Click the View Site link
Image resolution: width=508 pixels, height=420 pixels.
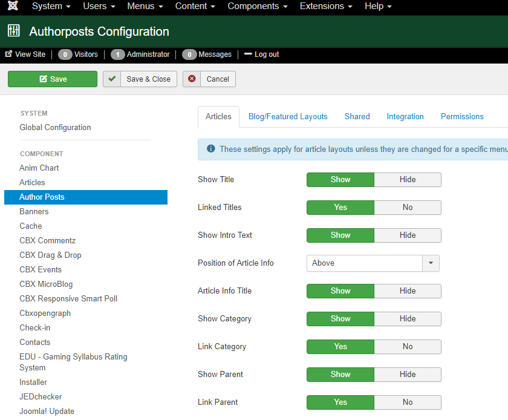[25, 54]
